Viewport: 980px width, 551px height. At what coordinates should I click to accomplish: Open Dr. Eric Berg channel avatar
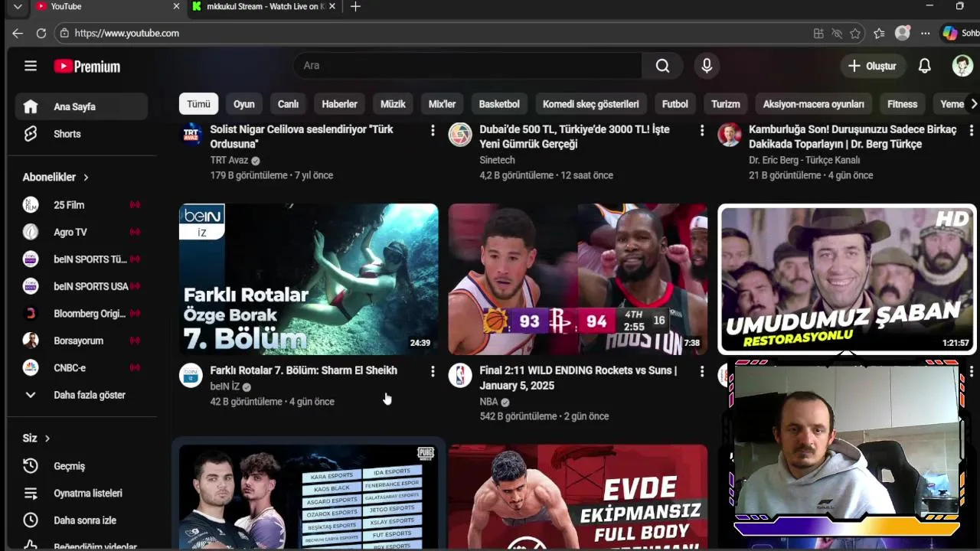pyautogui.click(x=730, y=135)
